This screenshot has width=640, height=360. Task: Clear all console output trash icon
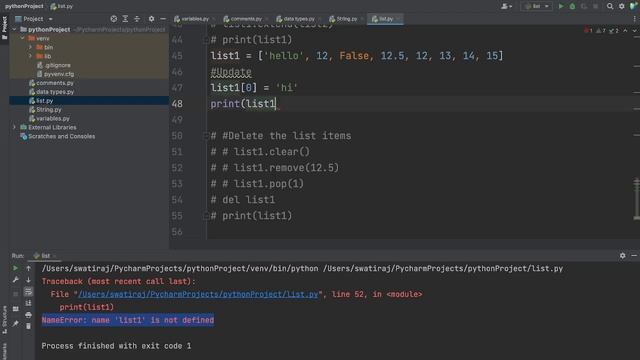[28, 326]
